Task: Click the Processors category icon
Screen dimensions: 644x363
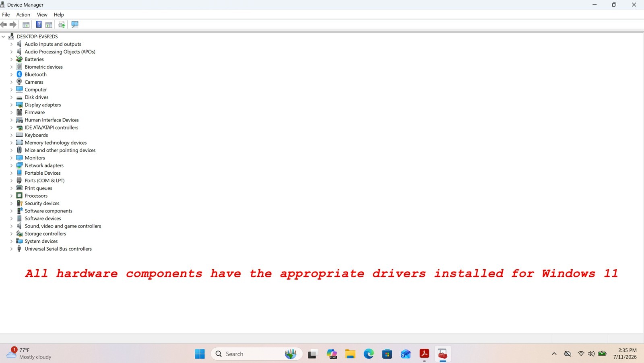Action: coord(19,196)
